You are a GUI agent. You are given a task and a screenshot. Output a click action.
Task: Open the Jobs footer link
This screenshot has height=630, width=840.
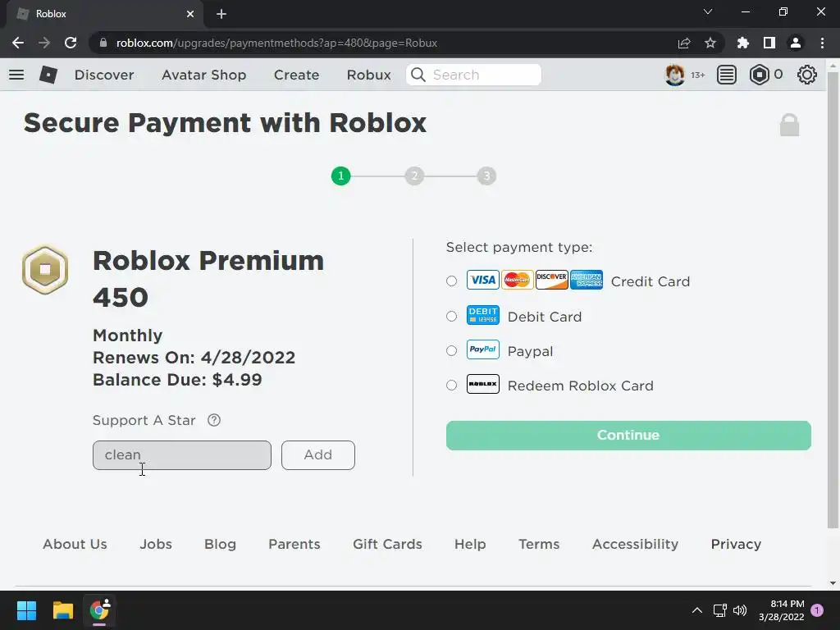(x=156, y=544)
